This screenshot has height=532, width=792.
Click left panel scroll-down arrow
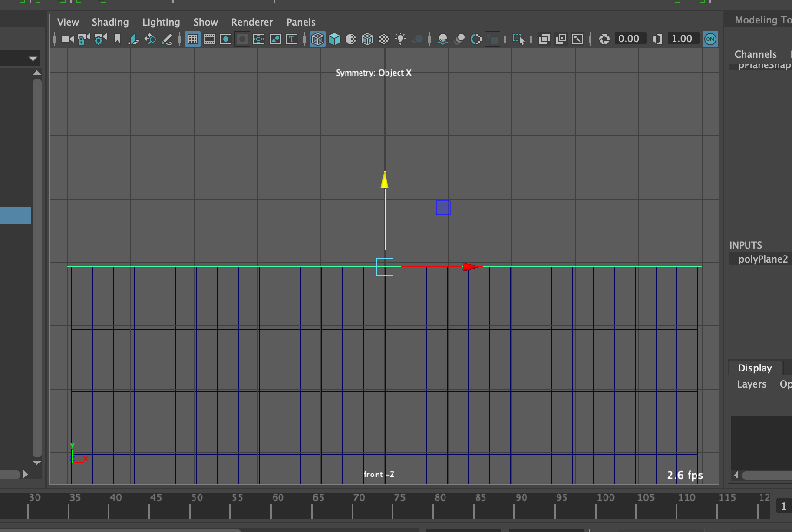[x=37, y=463]
